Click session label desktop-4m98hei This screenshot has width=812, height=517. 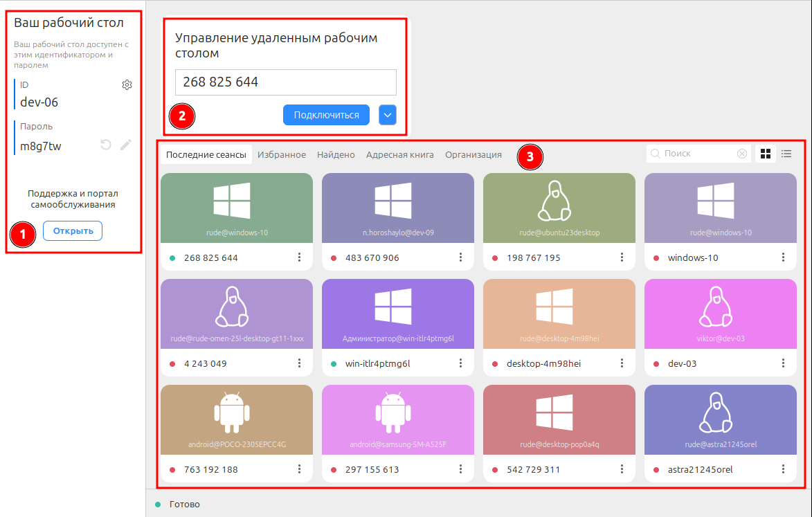pos(543,364)
